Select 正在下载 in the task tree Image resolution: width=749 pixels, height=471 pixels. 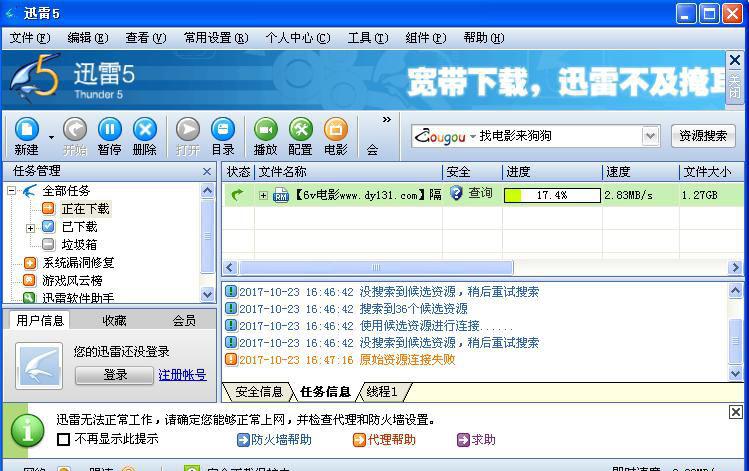click(86, 209)
